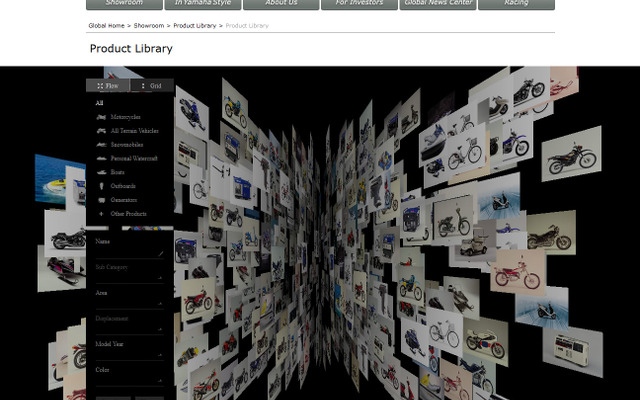Open the black and pink snowmobile thumbnail
Image resolution: width=640 pixels, height=400 pixels.
[61, 267]
